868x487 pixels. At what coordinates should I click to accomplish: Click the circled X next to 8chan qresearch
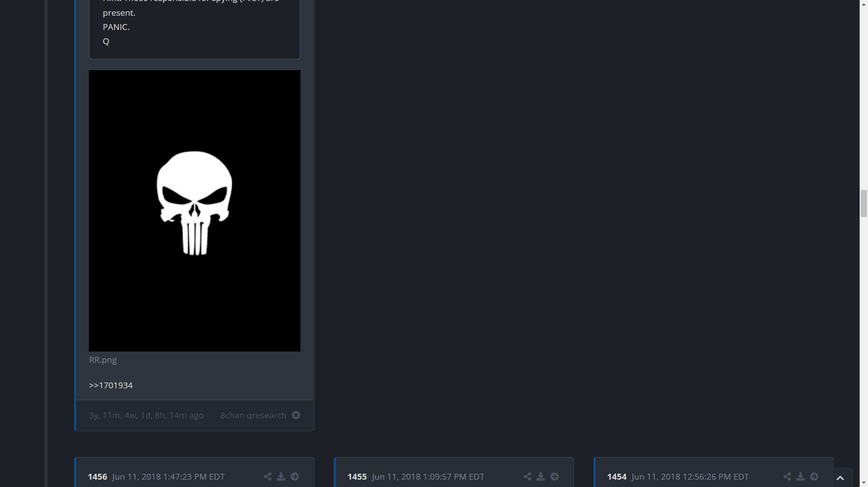296,415
